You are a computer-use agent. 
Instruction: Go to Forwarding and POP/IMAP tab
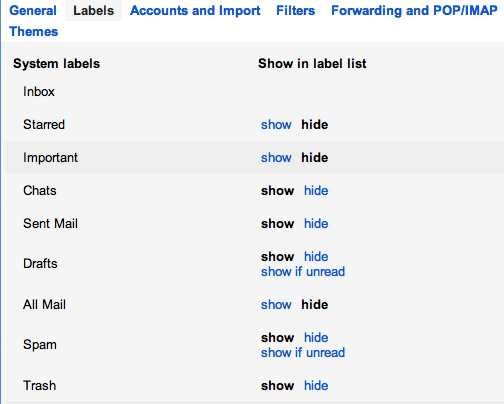(414, 10)
